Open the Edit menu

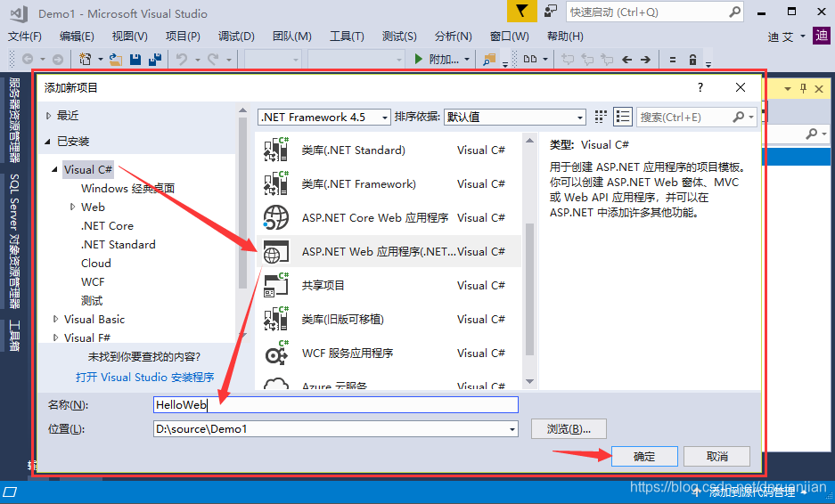[x=77, y=37]
